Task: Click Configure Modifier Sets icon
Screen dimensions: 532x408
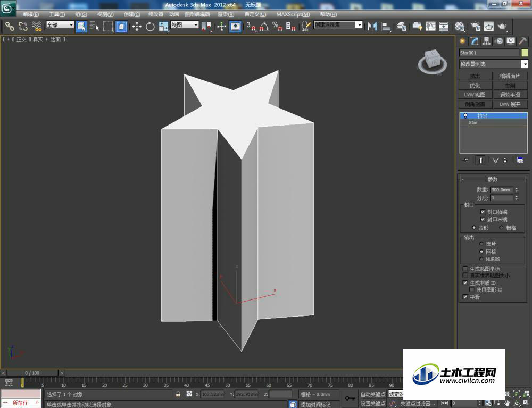Action: pos(520,160)
